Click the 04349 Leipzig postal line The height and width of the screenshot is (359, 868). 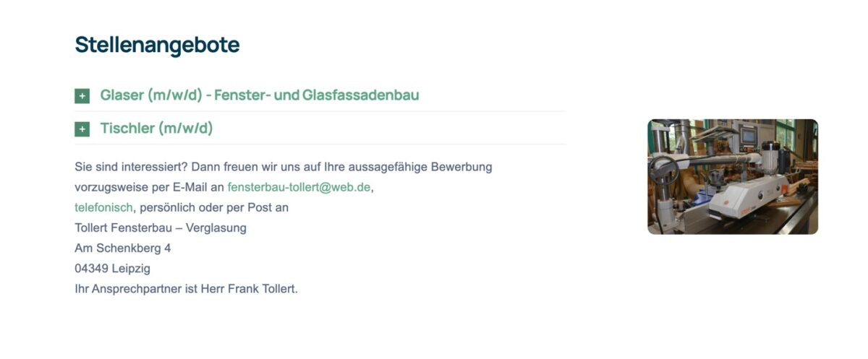(112, 268)
